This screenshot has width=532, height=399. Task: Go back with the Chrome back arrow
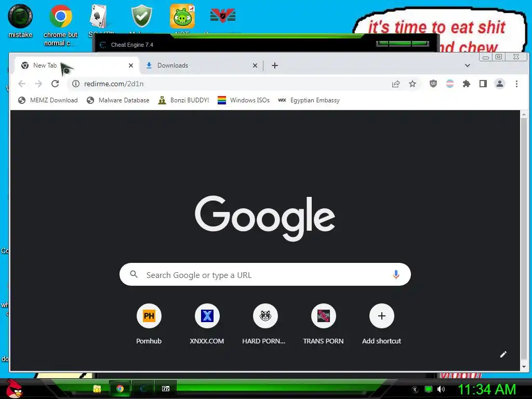tap(22, 84)
